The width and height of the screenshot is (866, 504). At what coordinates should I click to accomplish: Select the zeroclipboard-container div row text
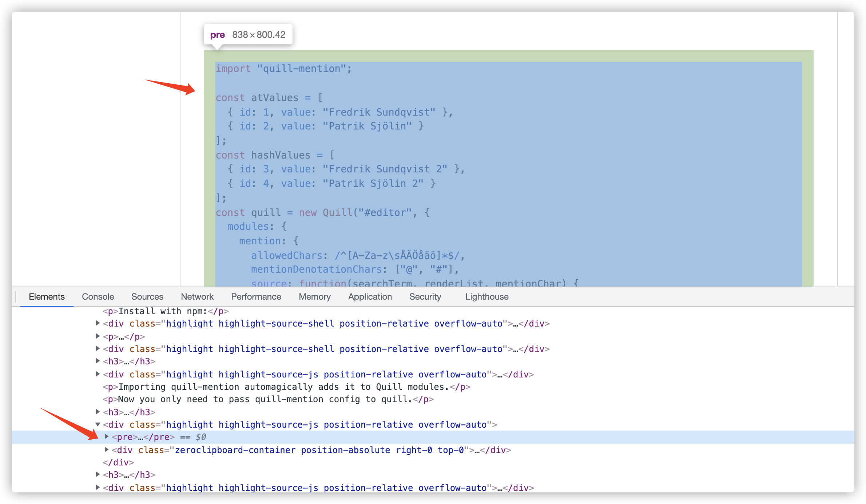pyautogui.click(x=311, y=450)
